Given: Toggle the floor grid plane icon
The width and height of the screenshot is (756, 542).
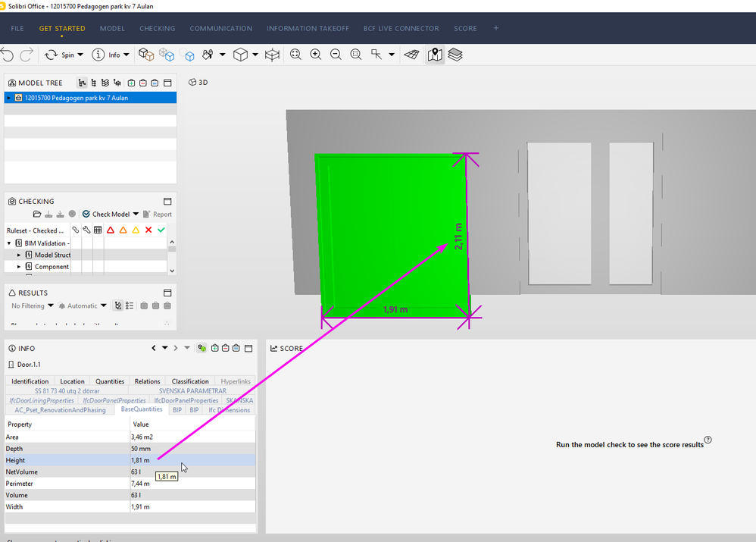Looking at the screenshot, I should pos(412,55).
